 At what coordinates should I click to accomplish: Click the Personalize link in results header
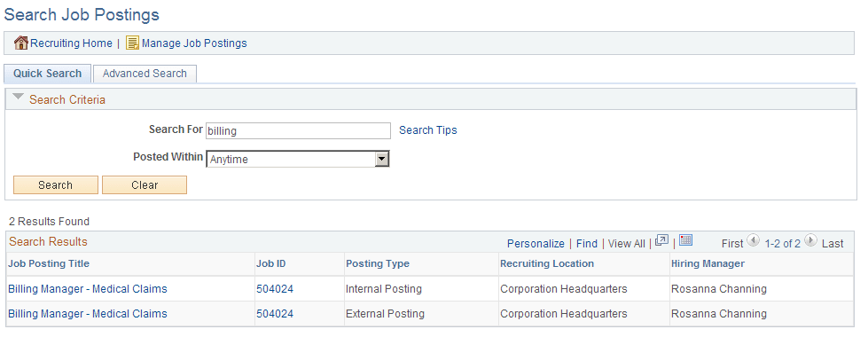coord(536,244)
